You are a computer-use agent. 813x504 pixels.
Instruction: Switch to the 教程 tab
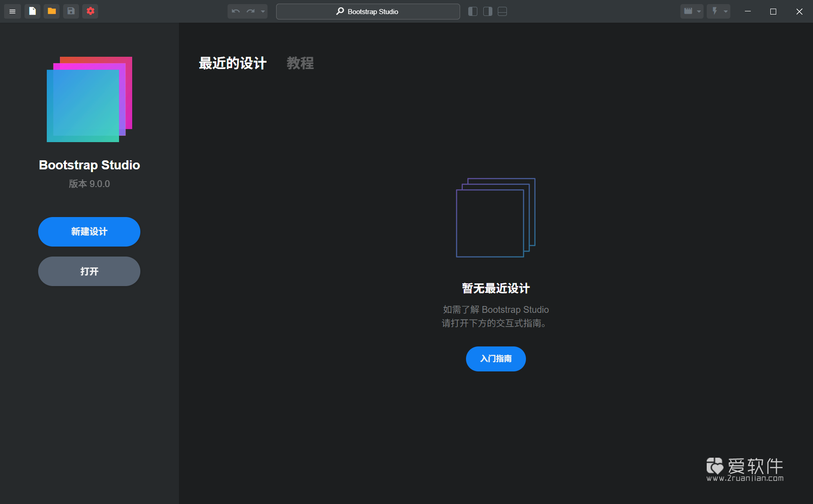(x=300, y=63)
